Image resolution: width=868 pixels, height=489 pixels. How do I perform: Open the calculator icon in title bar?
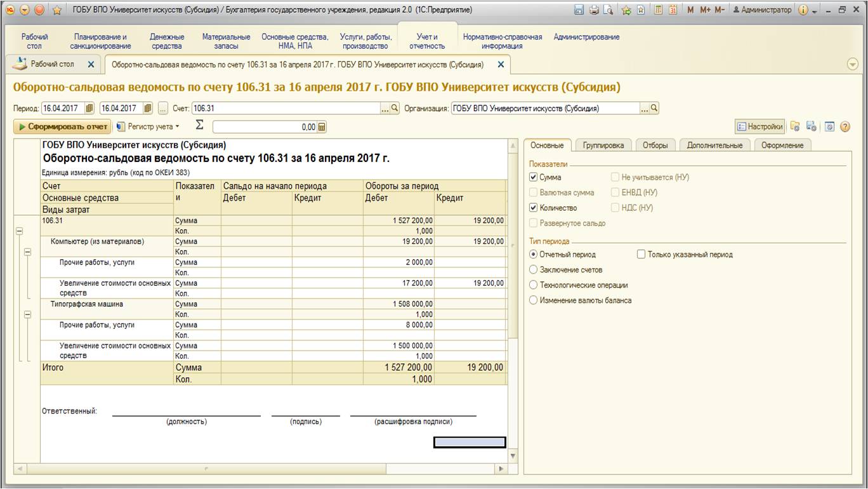[x=659, y=10]
